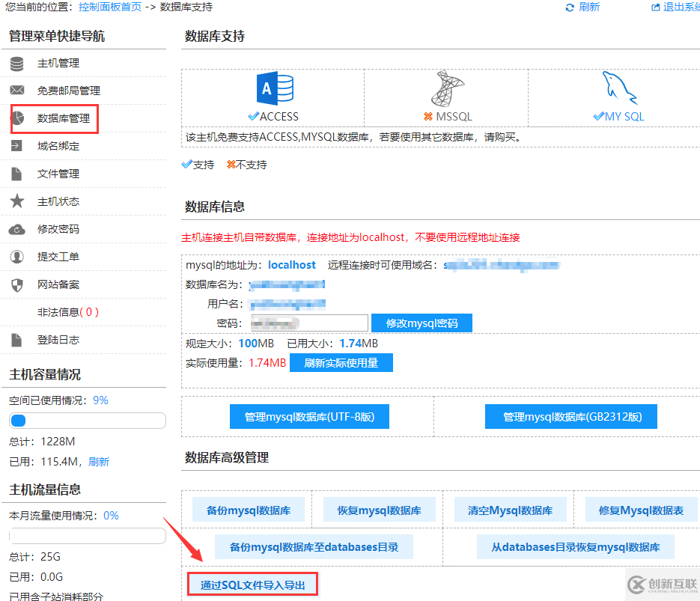Click 通过SQL文件导入导出 button
This screenshot has height=601, width=700.
coord(253,585)
